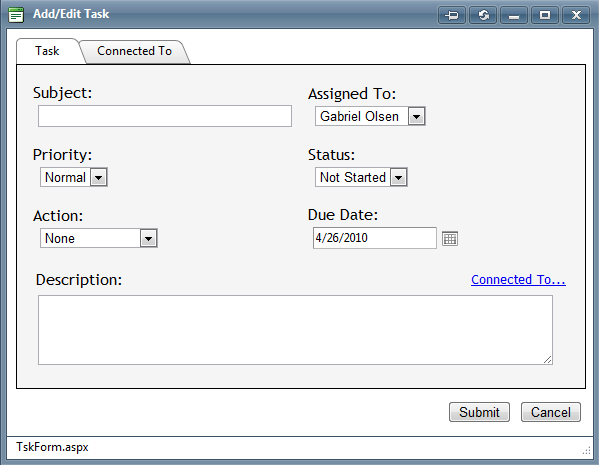Viewport: 599px width, 465px height.
Task: Click the minimize window icon
Action: coord(514,15)
